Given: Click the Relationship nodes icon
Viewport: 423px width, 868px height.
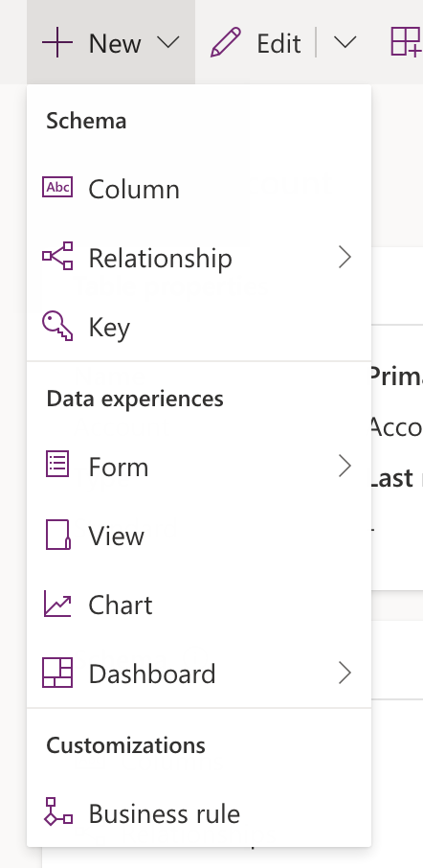Looking at the screenshot, I should click(57, 256).
